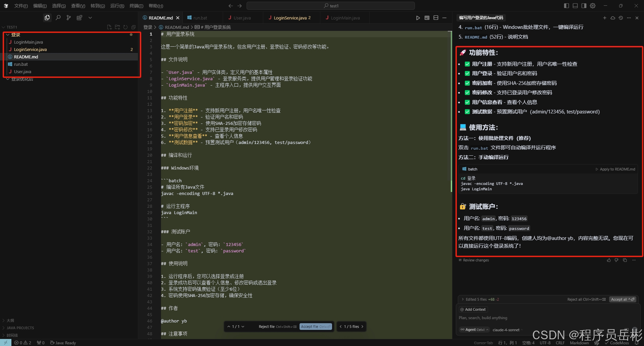Image resolution: width=644 pixels, height=346 pixels.
Task: Open Markdown preview icon
Action: 427,17
